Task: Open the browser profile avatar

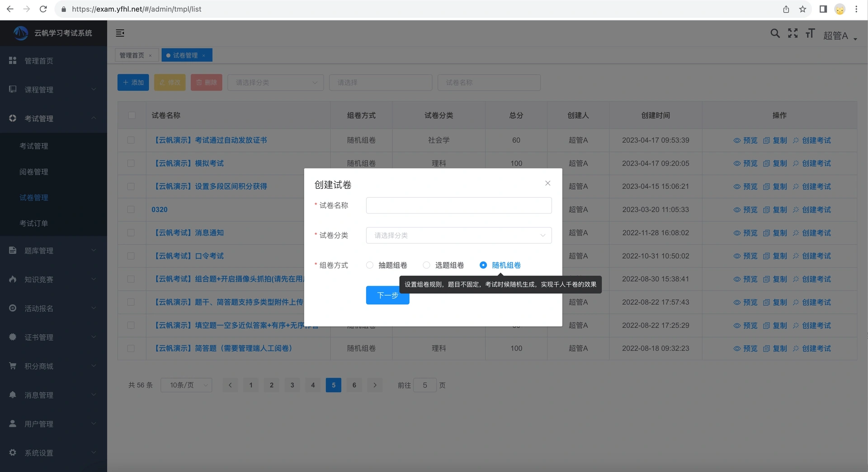Action: 840,9
